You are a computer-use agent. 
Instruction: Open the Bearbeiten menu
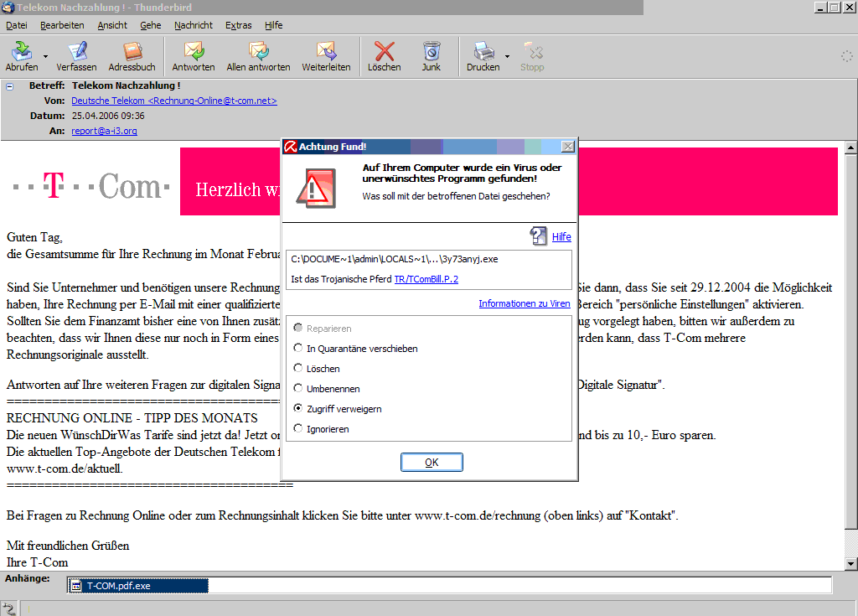point(62,25)
